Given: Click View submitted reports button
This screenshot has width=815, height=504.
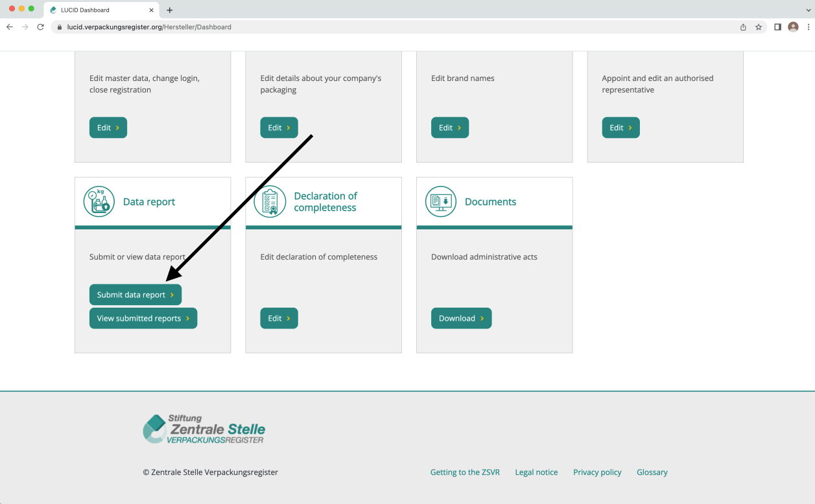Looking at the screenshot, I should point(143,318).
